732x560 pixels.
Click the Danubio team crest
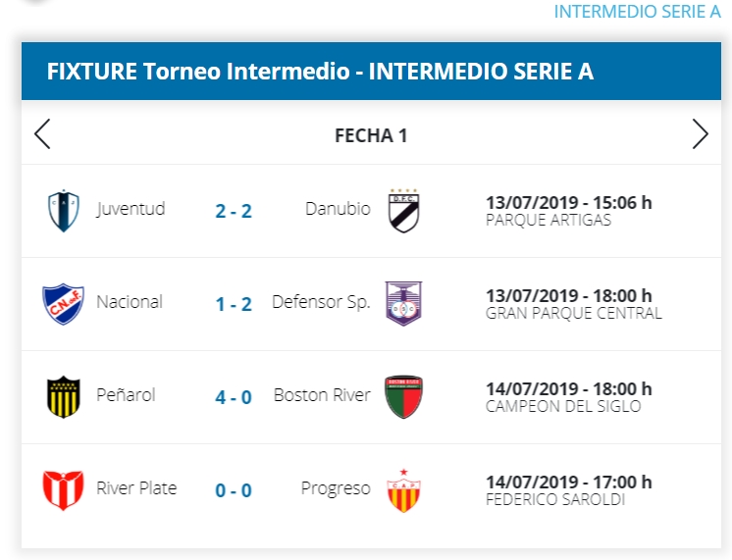402,210
